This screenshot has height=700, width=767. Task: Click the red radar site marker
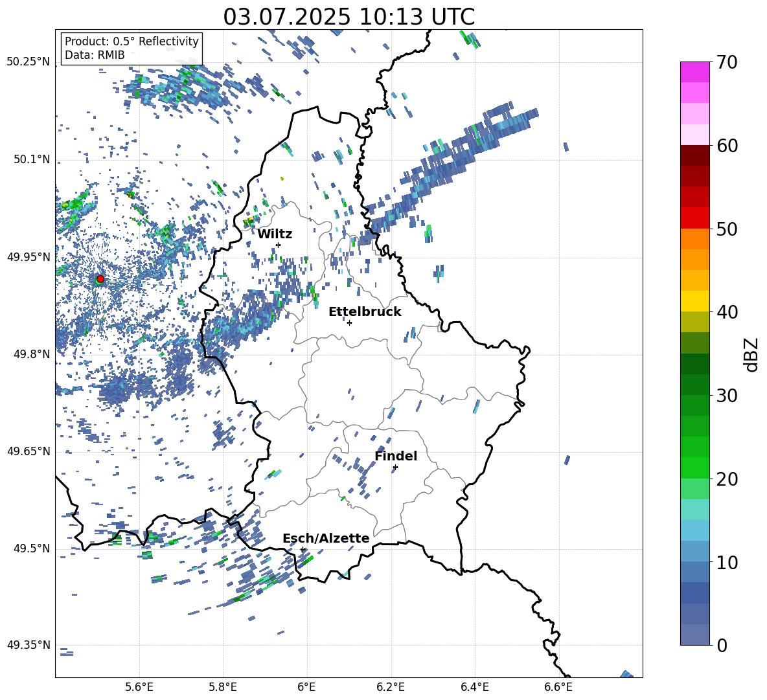coord(100,278)
